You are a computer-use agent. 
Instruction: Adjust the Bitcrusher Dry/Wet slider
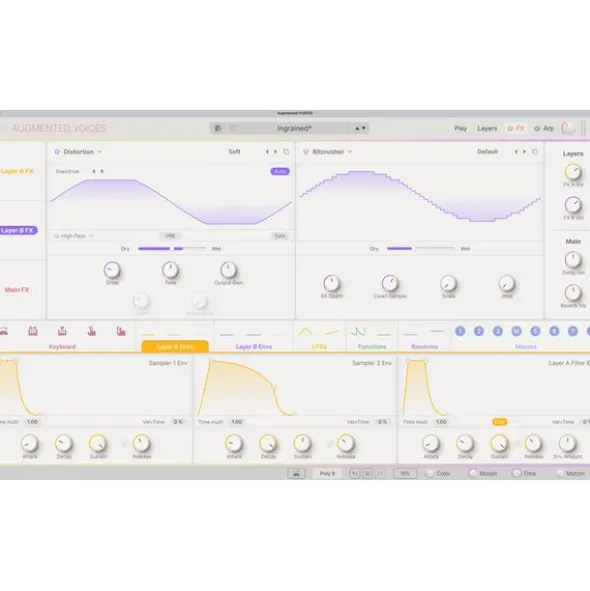pyautogui.click(x=421, y=249)
